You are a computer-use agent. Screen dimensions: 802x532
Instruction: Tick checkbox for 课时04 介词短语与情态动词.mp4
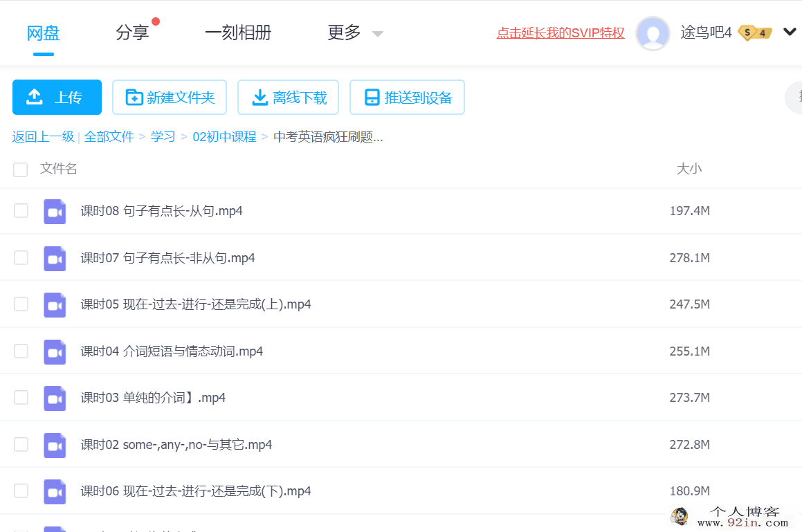coord(21,351)
